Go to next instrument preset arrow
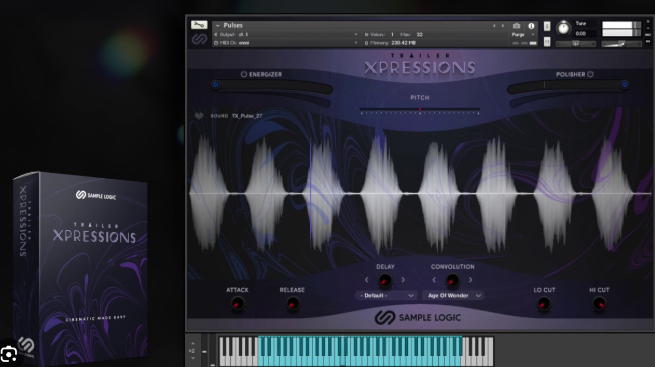Image resolution: width=655 pixels, height=367 pixels. (503, 26)
